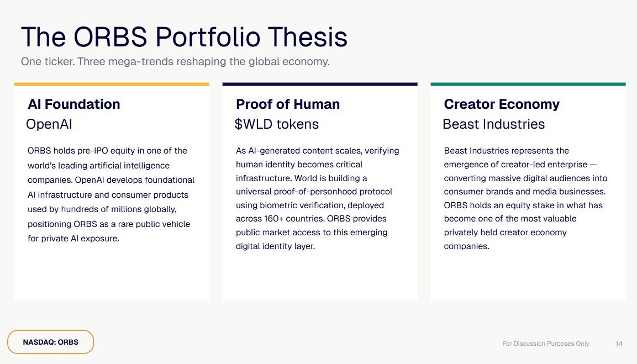Click the slide page number 14
Viewport: 637px width, 364px height.
tap(619, 344)
